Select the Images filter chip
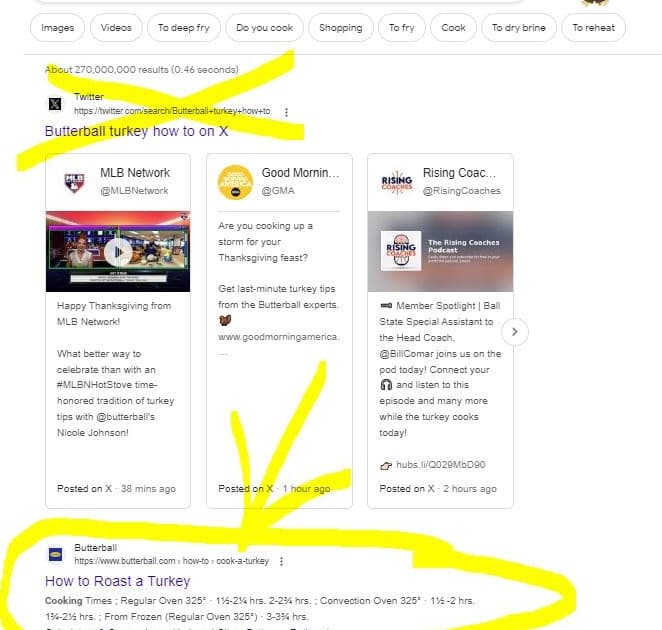Image resolution: width=662 pixels, height=630 pixels. coord(57,27)
